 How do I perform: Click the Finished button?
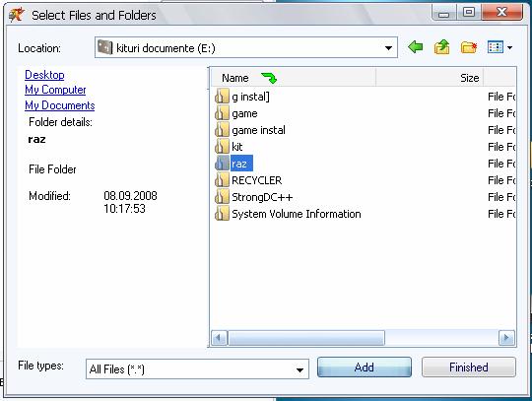coord(469,368)
